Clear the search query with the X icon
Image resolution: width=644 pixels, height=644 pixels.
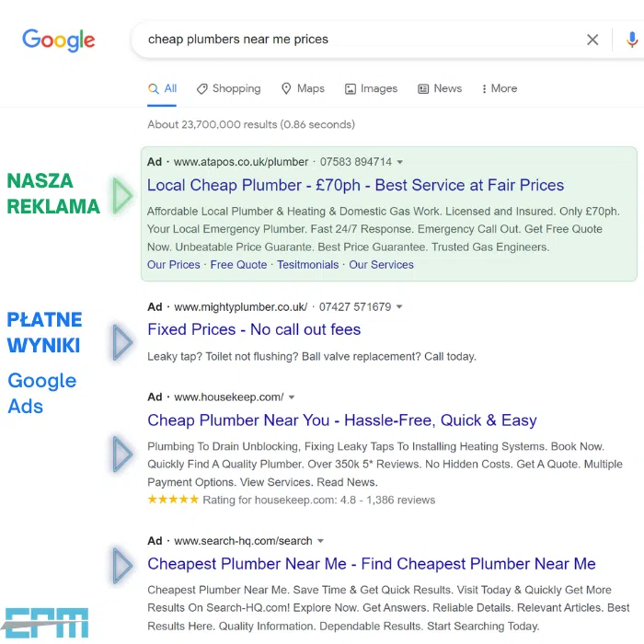point(592,40)
